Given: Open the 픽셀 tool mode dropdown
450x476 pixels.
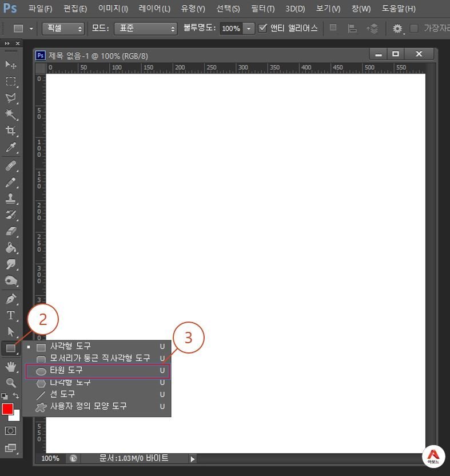Looking at the screenshot, I should (63, 29).
